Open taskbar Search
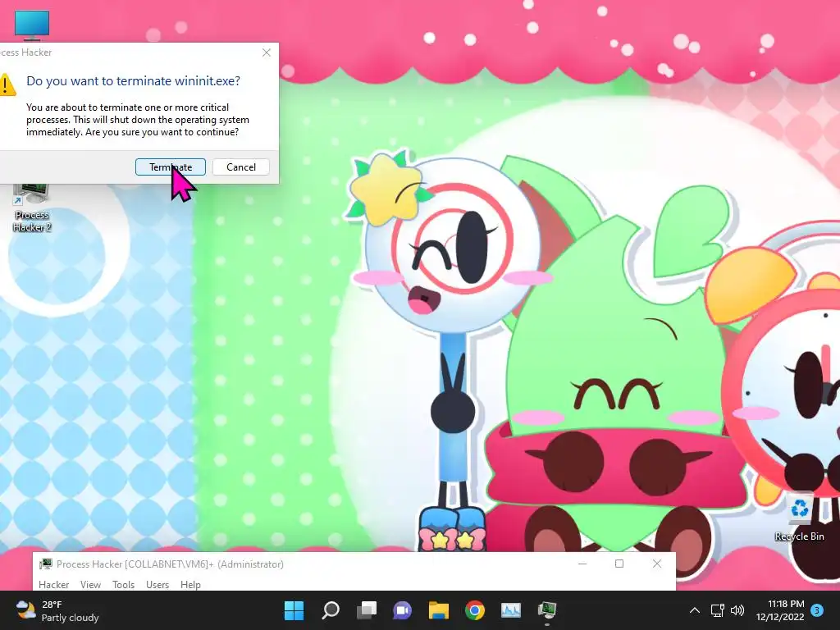Screen dimensions: 840x630 [331, 610]
